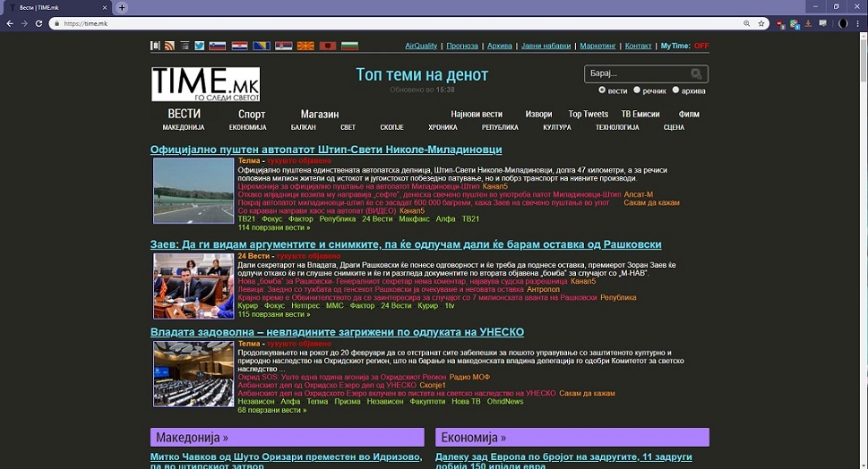This screenshot has height=469, width=868.
Task: Open the Twitter bird icon
Action: pyautogui.click(x=199, y=46)
